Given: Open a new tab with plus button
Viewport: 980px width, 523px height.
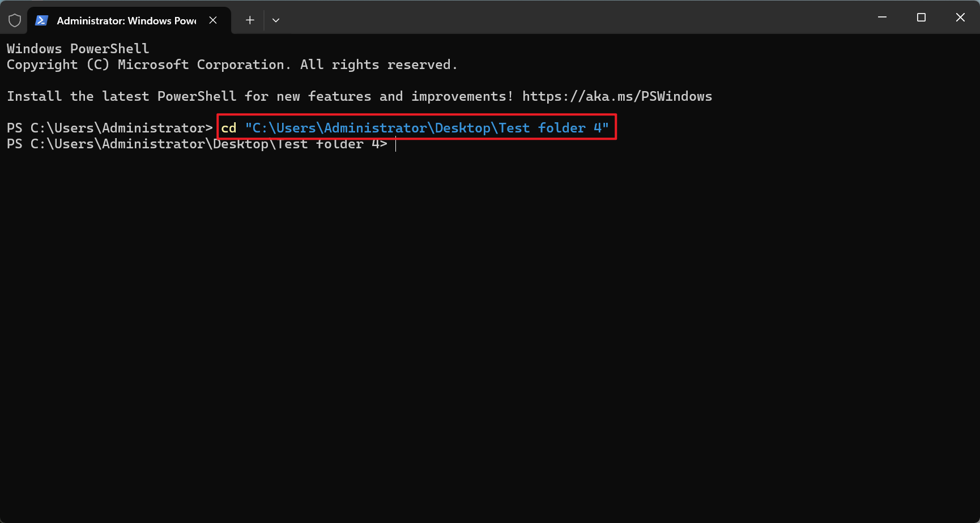Looking at the screenshot, I should 250,20.
